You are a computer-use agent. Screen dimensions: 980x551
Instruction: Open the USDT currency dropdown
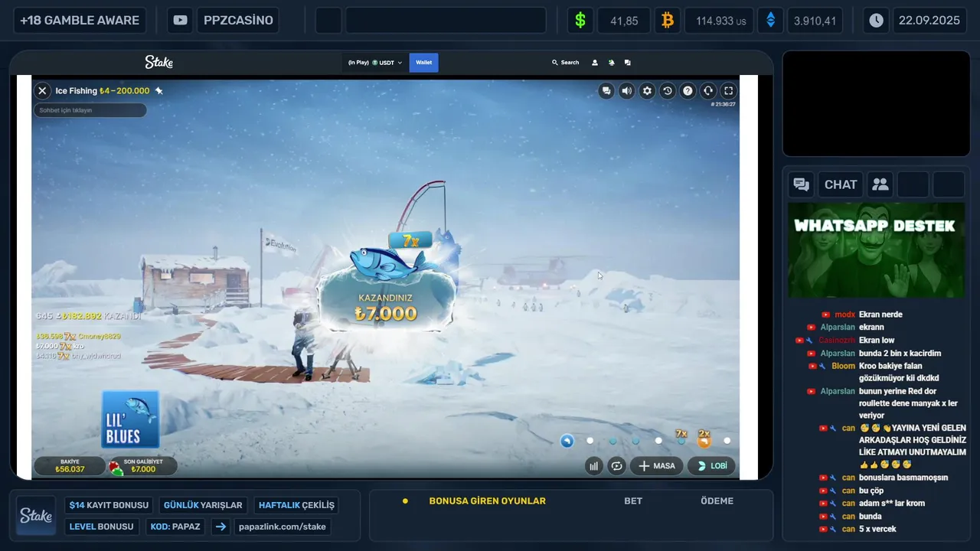375,63
